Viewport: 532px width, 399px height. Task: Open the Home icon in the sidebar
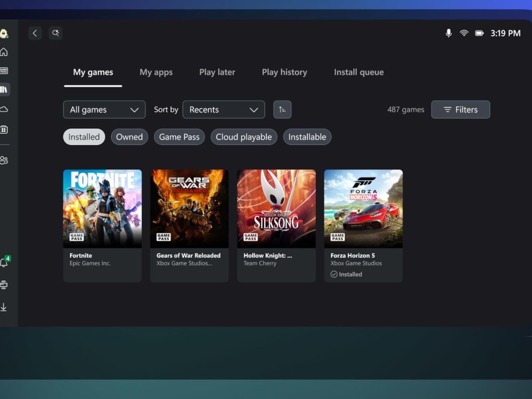(x=5, y=52)
